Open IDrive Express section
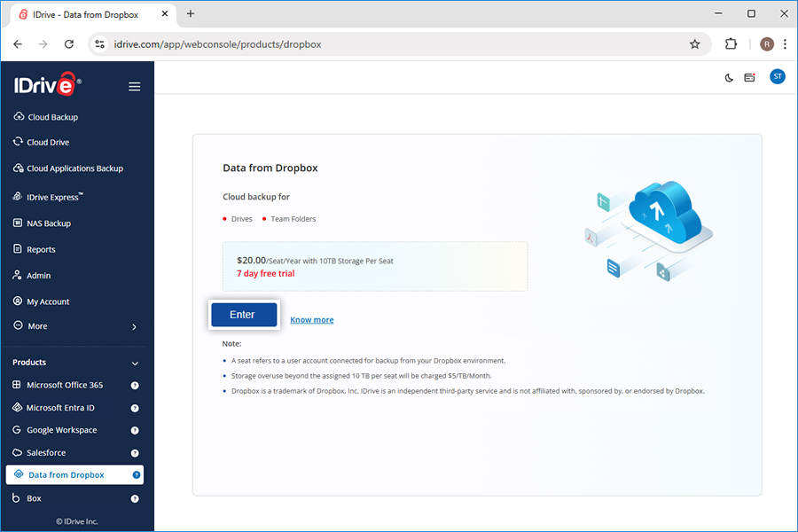The image size is (798, 532). pos(48,197)
